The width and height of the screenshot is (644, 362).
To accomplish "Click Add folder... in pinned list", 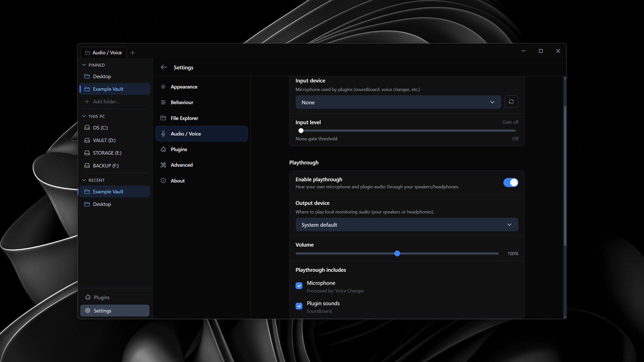I will coord(106,102).
